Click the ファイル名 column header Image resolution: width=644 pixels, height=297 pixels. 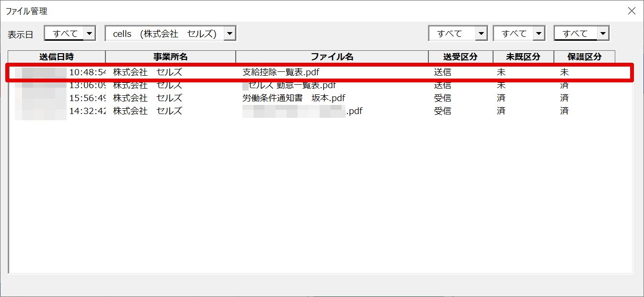(x=332, y=57)
